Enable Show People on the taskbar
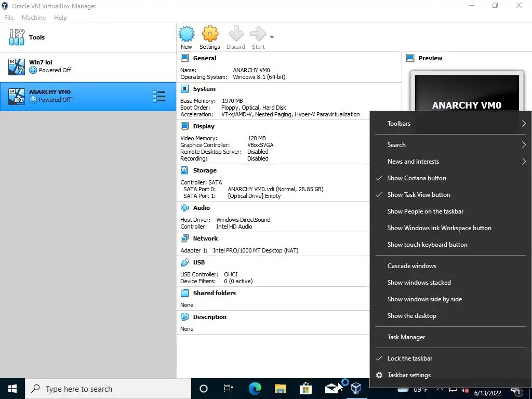 [x=450, y=211]
